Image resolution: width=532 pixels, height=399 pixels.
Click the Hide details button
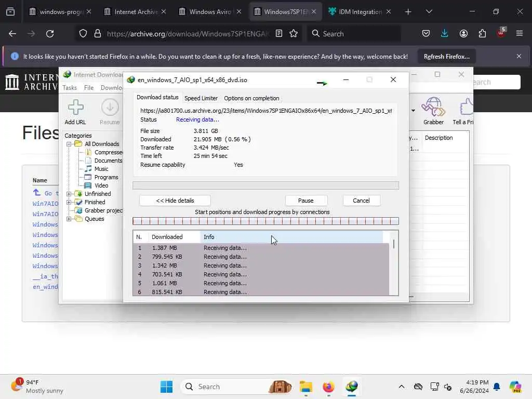[x=175, y=201]
